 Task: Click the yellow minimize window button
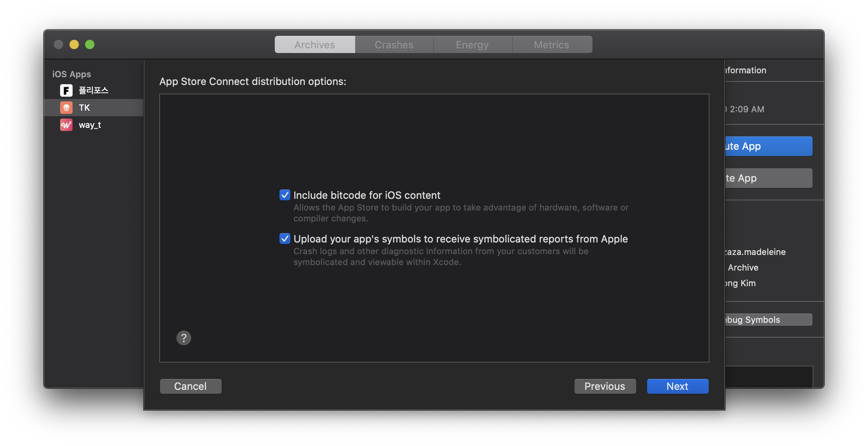pos(74,44)
